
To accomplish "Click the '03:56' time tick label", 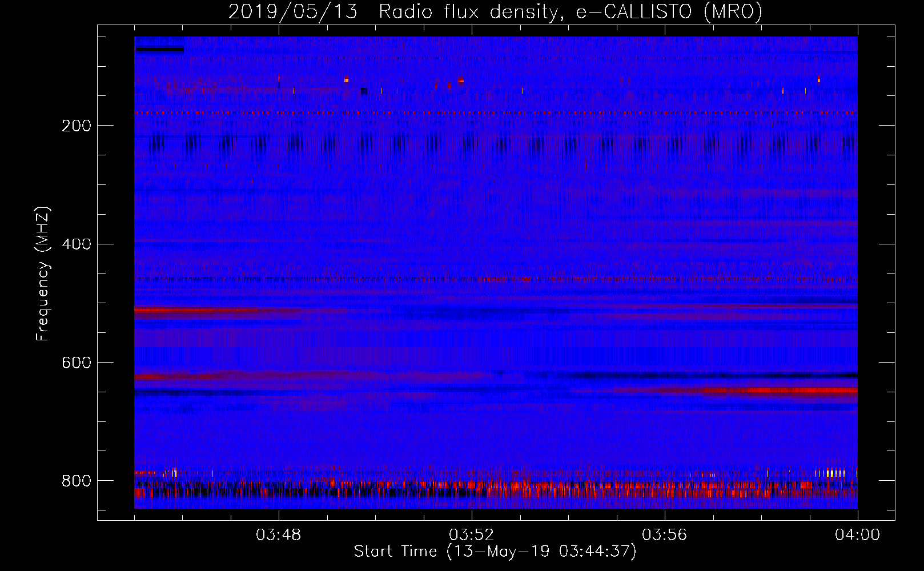I will tap(665, 534).
